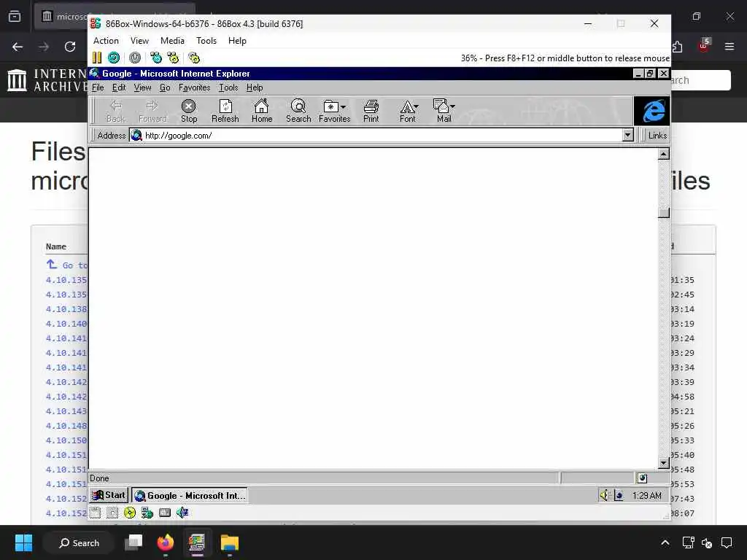Screen dimensions: 747x560
Task: Send Ctrl+Alt+Esc using 86Box toolbar icon
Action: (x=173, y=58)
